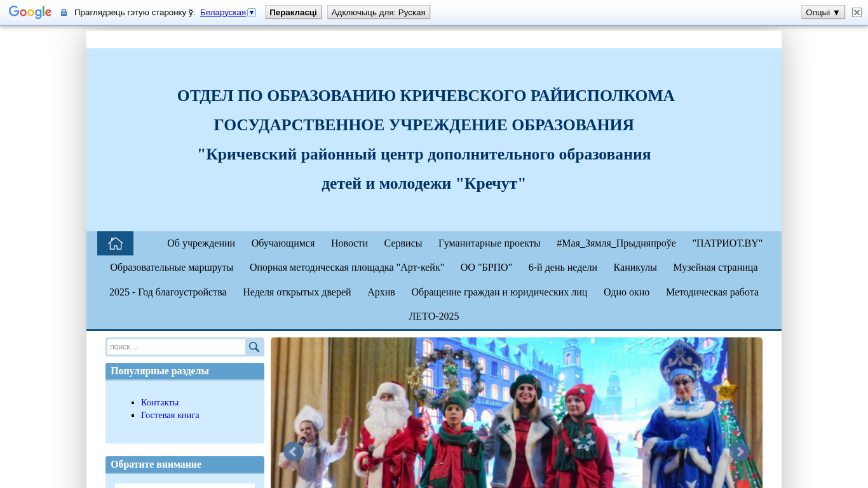868x488 pixels.
Task: Open the Сервисы menu
Action: point(403,243)
